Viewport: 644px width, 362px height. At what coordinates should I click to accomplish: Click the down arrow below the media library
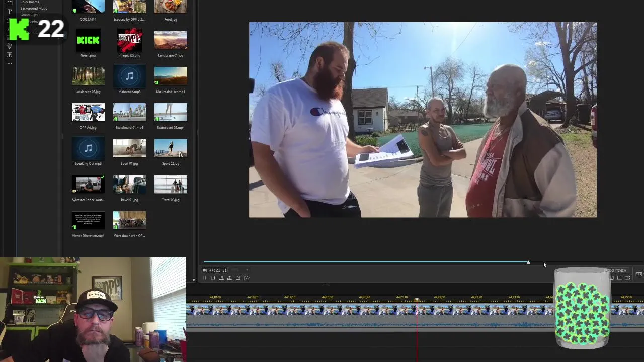(194, 280)
